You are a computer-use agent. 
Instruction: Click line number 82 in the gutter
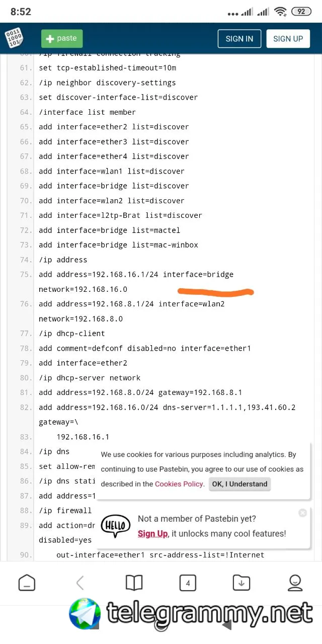[x=26, y=407]
